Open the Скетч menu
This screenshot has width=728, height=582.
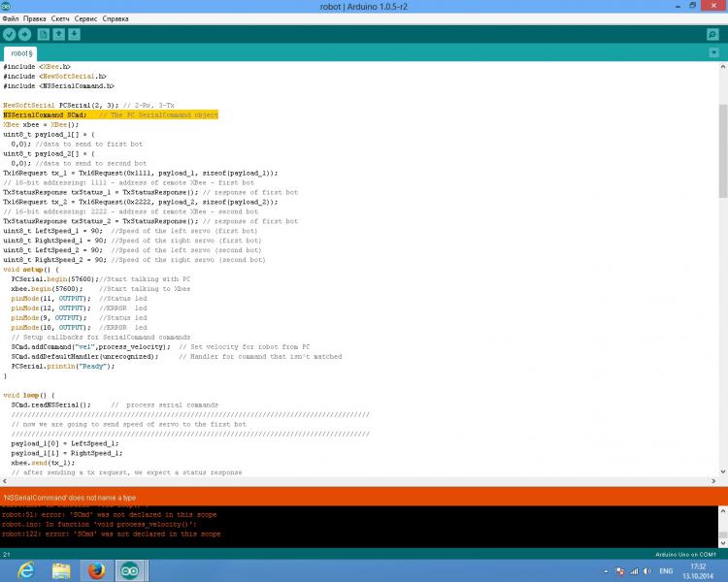tap(60, 18)
